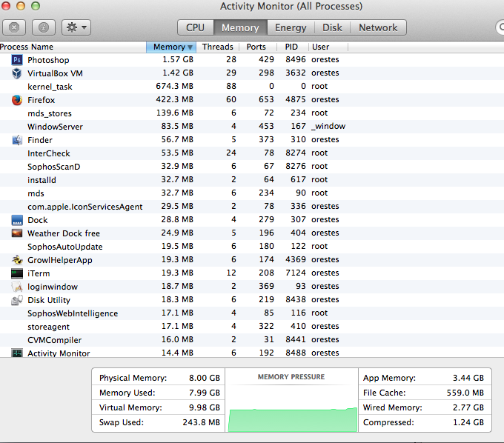The width and height of the screenshot is (504, 443).
Task: Click the Quit Process toolbar icon
Action: tap(14, 27)
